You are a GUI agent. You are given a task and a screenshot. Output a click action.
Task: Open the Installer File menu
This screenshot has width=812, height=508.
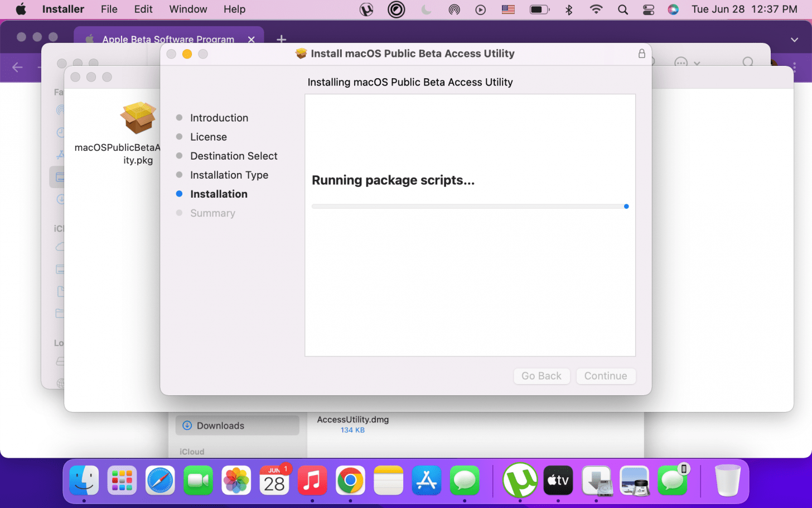pyautogui.click(x=109, y=9)
